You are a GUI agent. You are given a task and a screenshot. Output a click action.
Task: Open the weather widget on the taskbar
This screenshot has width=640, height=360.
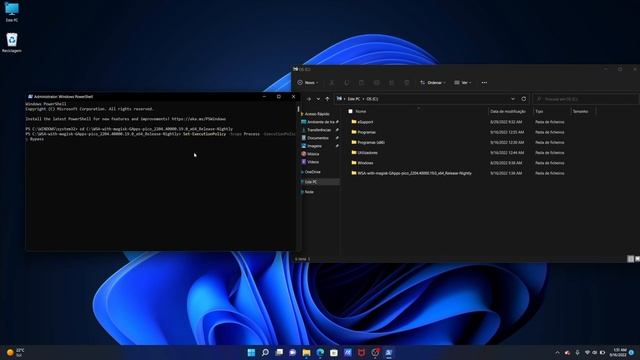point(15,352)
